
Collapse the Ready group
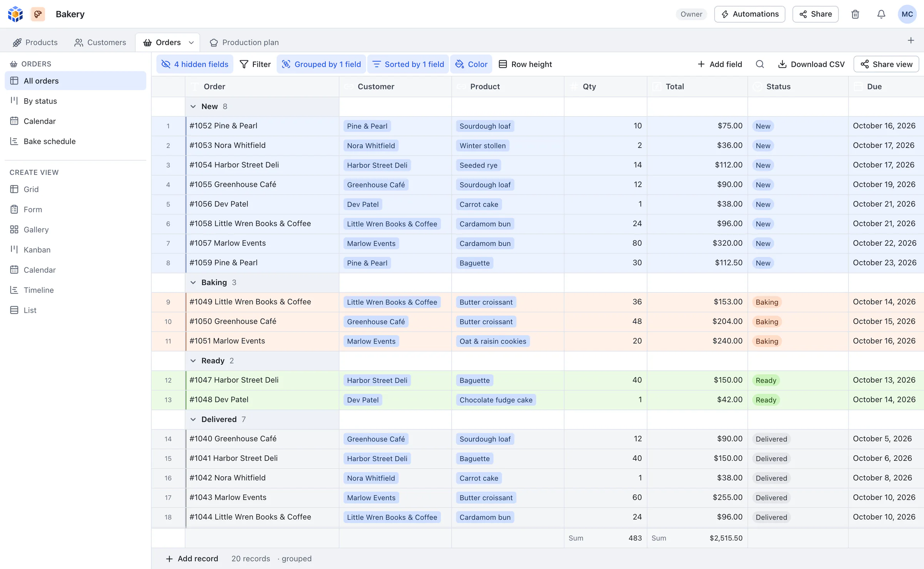(x=193, y=361)
